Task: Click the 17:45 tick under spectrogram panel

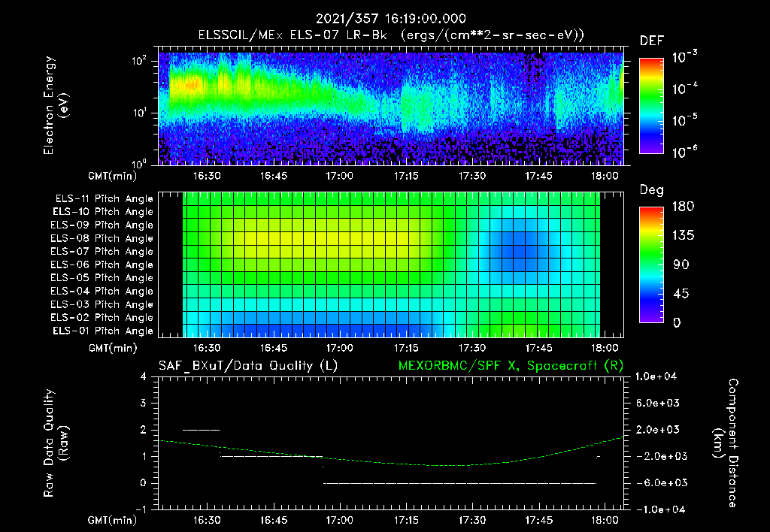Action: 538,176
